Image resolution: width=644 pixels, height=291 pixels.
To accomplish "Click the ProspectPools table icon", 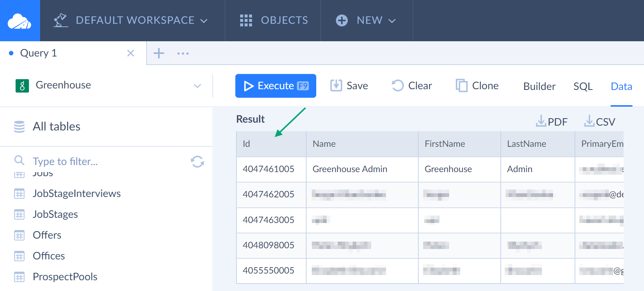I will tap(19, 277).
